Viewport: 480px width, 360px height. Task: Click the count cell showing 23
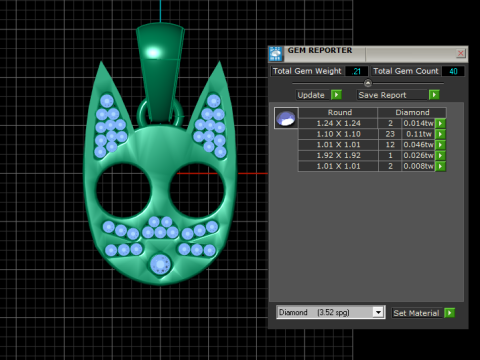390,134
